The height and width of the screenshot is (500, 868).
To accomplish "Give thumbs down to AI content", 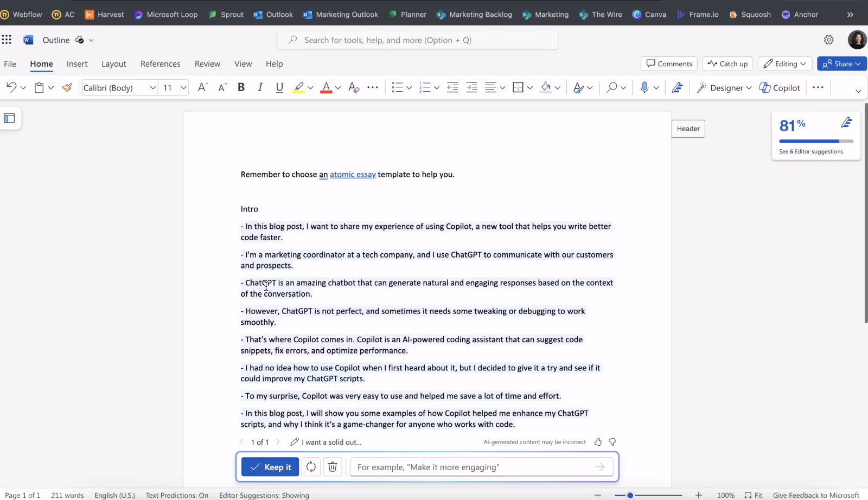I will [x=612, y=442].
